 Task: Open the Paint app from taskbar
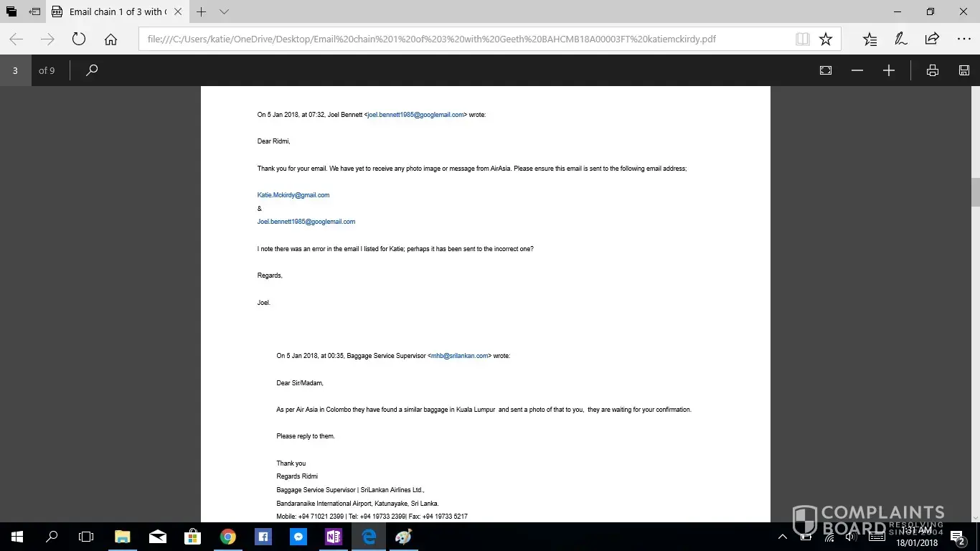(404, 537)
